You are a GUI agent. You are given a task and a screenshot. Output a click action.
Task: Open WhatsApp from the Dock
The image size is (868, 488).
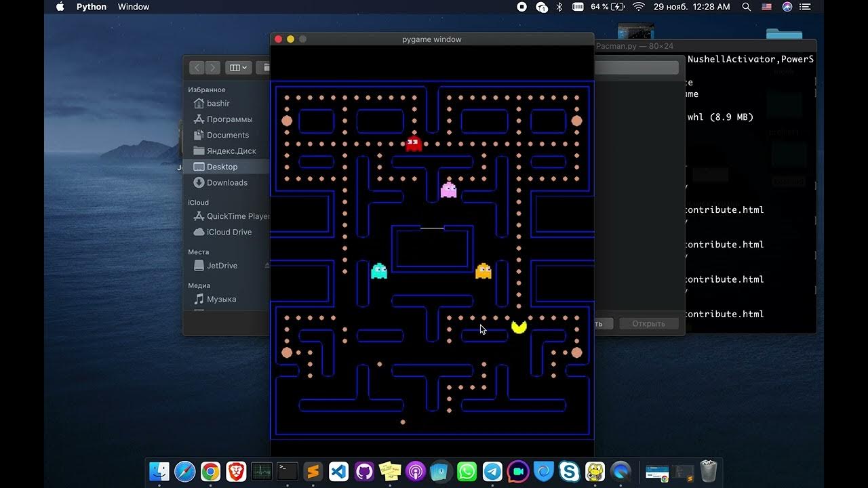[467, 471]
